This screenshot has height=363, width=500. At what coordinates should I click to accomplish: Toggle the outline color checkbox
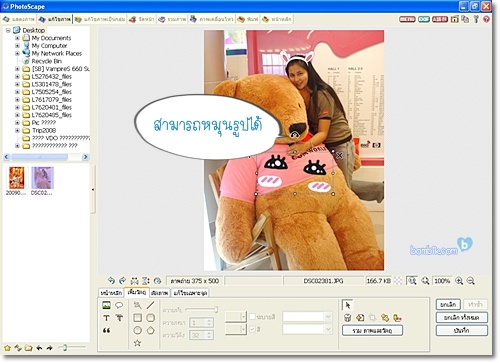(x=252, y=316)
